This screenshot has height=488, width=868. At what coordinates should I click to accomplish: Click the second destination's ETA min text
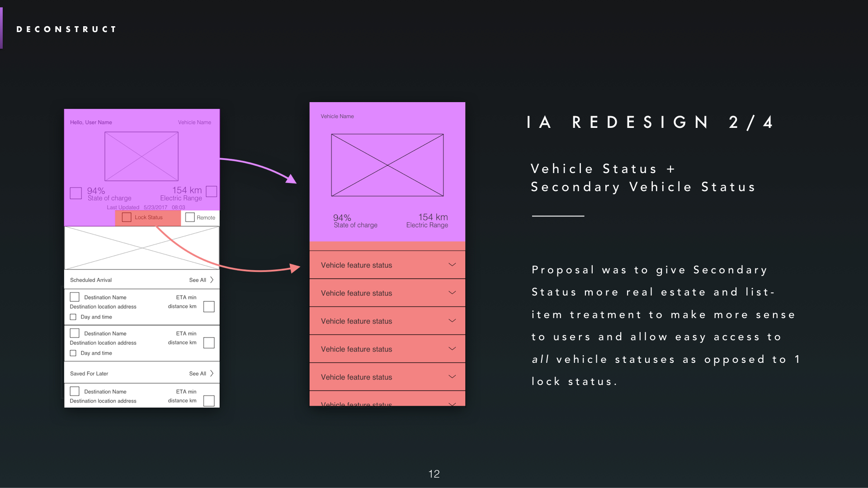pyautogui.click(x=186, y=333)
